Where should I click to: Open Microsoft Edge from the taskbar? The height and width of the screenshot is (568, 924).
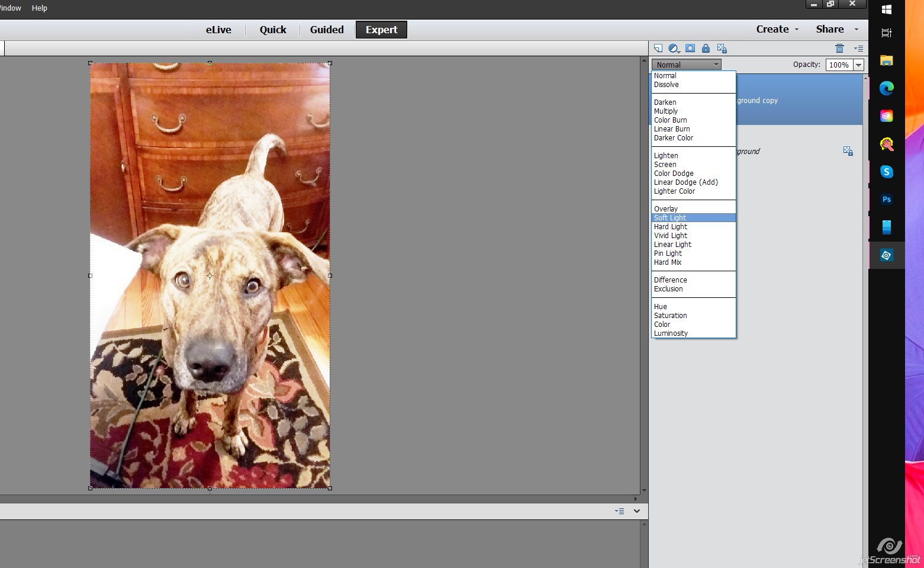pyautogui.click(x=886, y=88)
